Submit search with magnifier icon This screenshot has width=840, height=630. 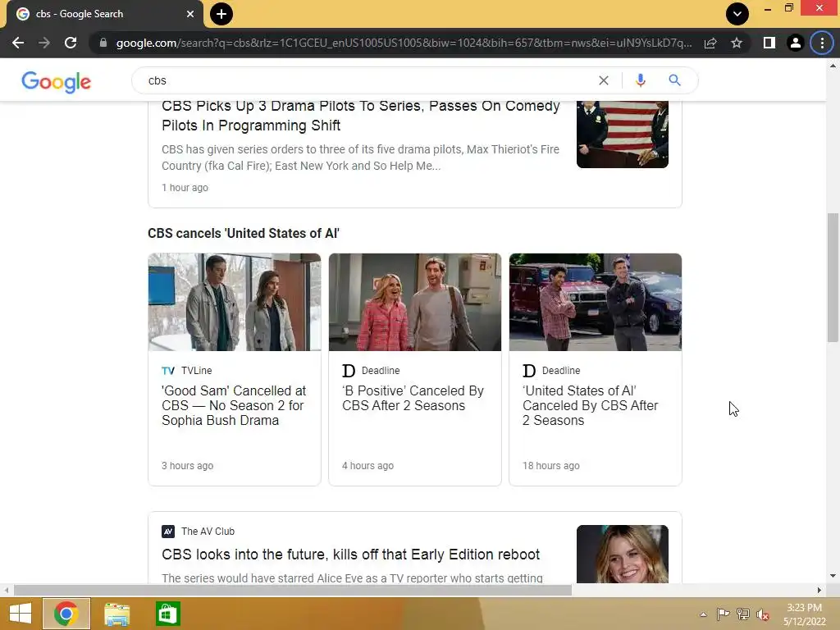(674, 80)
